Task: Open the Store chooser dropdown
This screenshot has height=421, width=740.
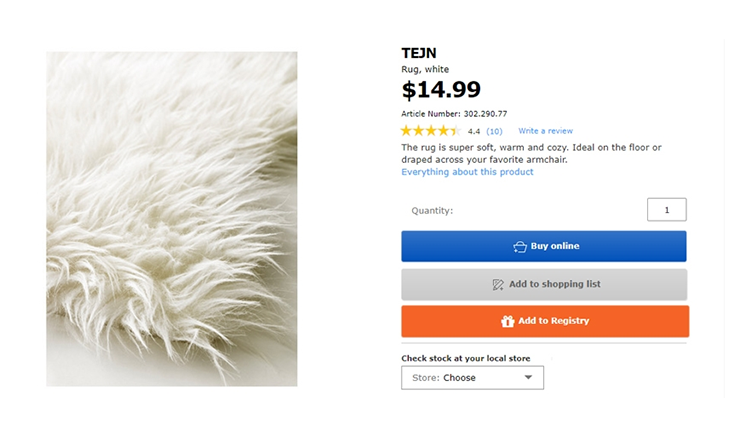Action: coord(472,378)
